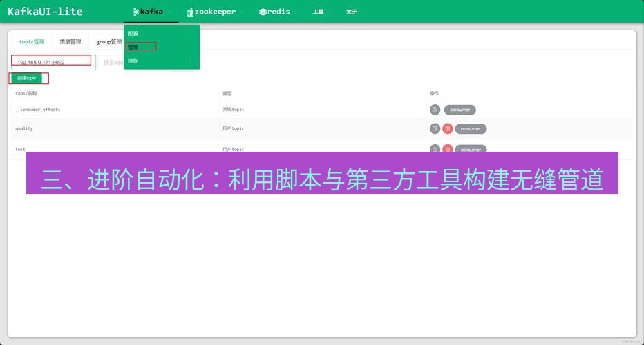View details icon for quality topic
Viewport: 644px width, 345px height.
[x=435, y=129]
